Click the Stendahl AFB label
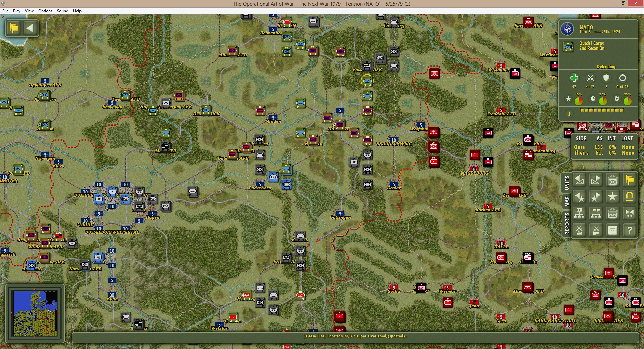Viewport: 644px width, 349px height. [x=501, y=114]
